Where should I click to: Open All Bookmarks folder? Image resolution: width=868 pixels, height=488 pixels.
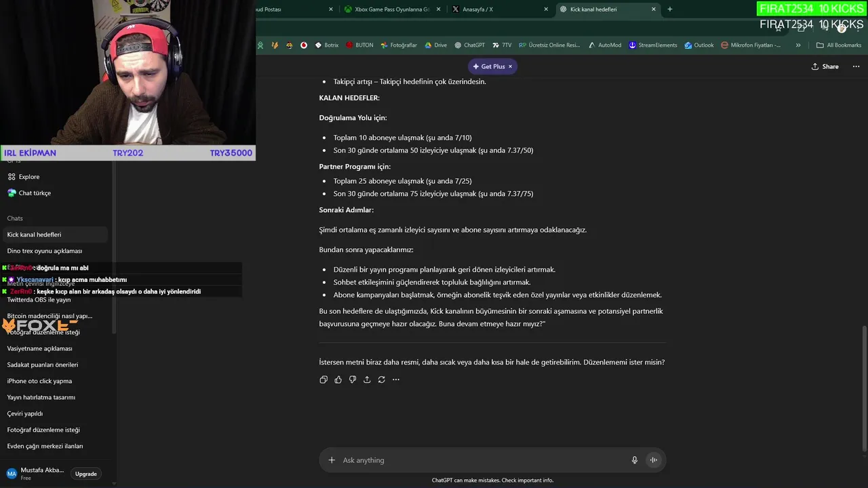click(839, 45)
